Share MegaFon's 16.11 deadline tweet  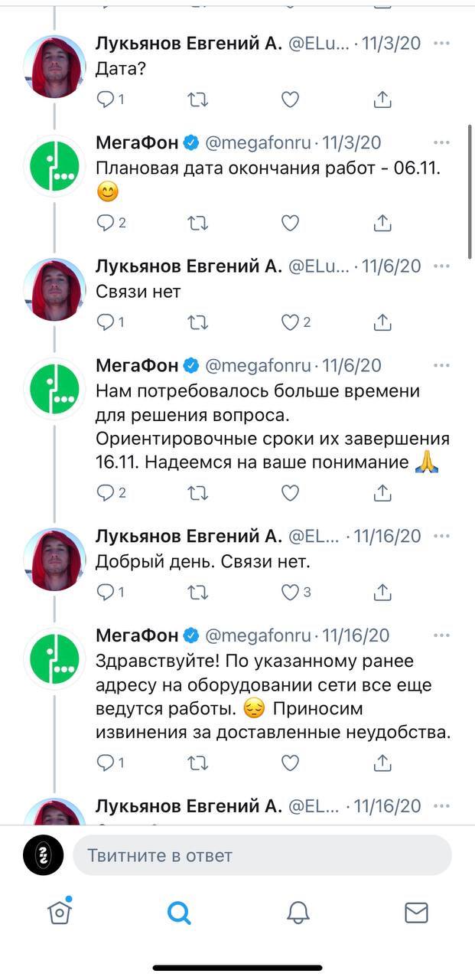382,494
